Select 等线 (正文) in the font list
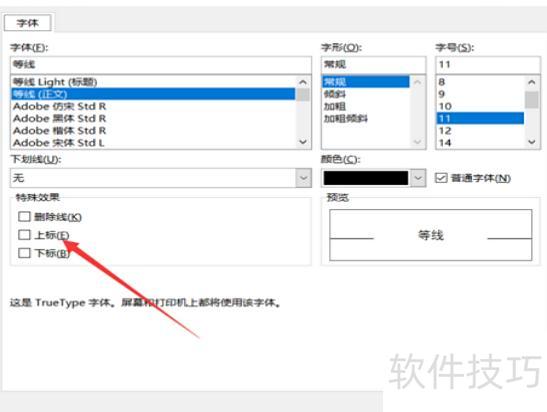Image resolution: width=547 pixels, height=412 pixels. (153, 94)
